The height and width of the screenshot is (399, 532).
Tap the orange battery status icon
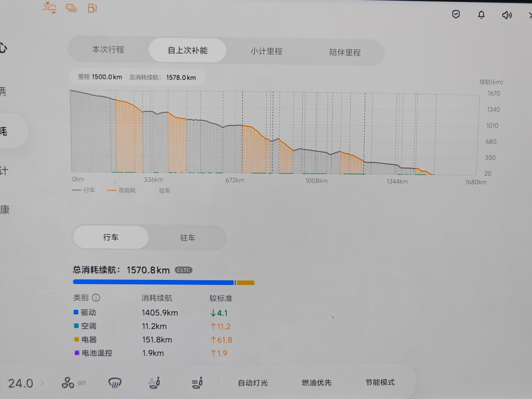(71, 8)
